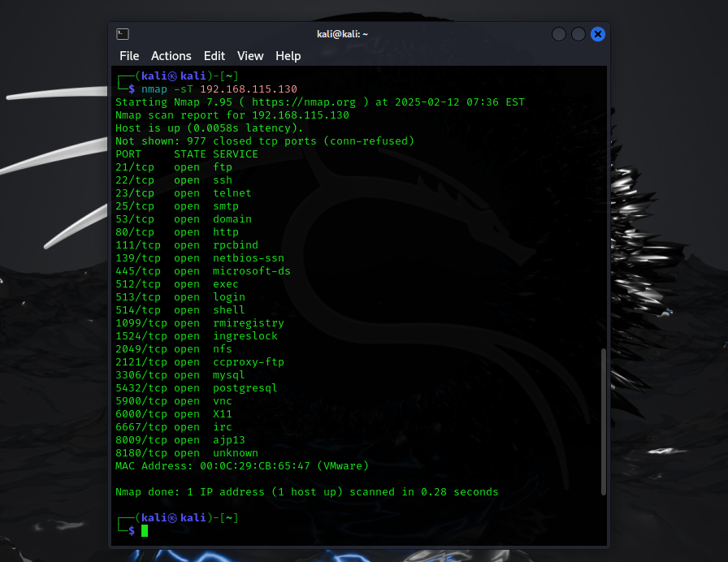Click the 1524/tcp ingreslock row
The width and height of the screenshot is (728, 562).
197,336
